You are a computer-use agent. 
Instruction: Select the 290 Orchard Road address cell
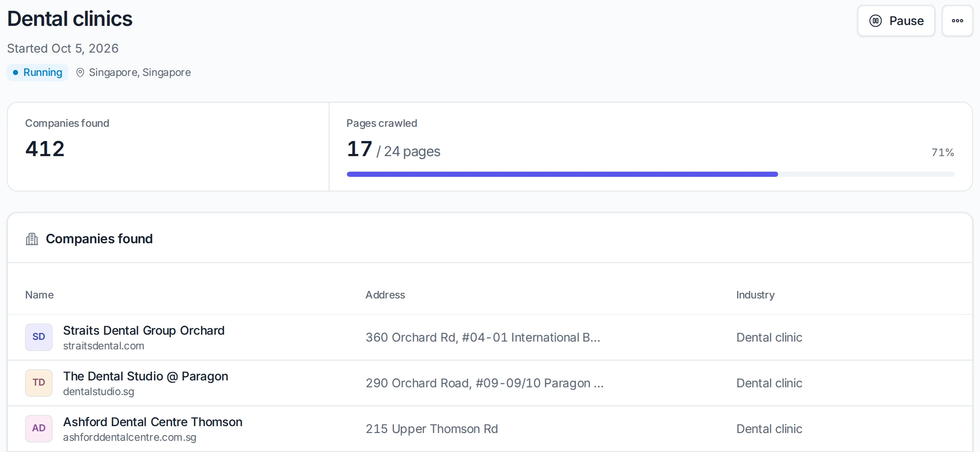point(484,383)
